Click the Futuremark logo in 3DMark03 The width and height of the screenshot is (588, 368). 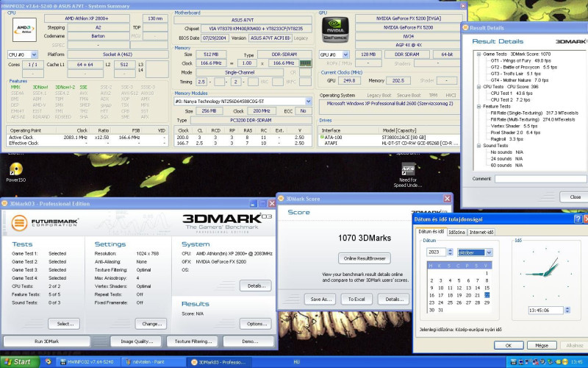click(44, 222)
